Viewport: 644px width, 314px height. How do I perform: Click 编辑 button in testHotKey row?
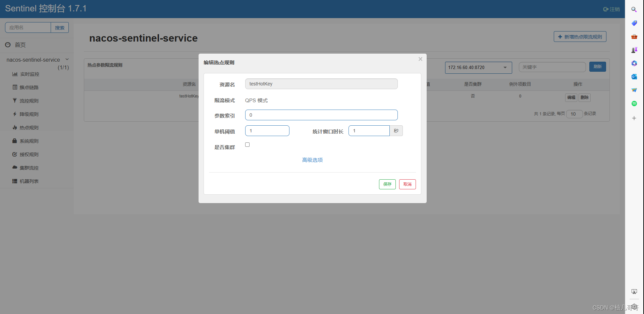[571, 98]
